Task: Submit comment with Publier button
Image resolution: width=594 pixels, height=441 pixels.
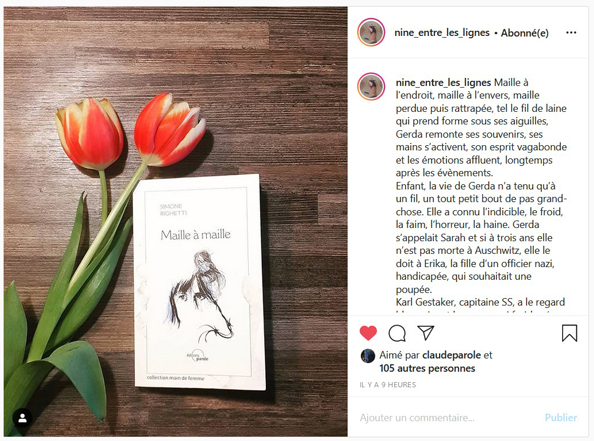Action: (x=561, y=418)
